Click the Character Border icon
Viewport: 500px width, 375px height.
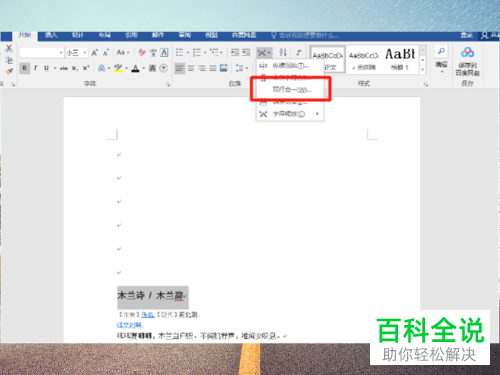164,53
